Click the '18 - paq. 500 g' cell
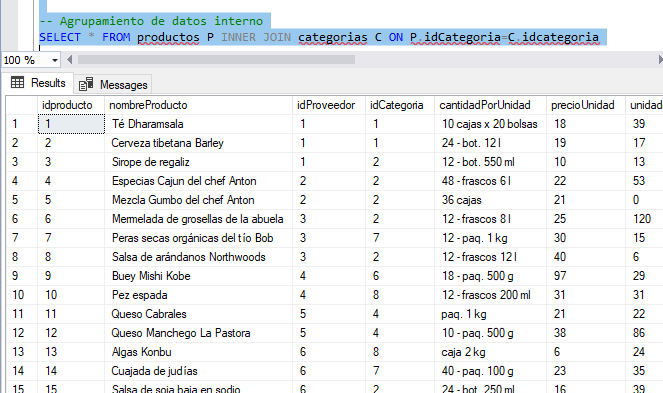The width and height of the screenshot is (663, 393). point(490,276)
